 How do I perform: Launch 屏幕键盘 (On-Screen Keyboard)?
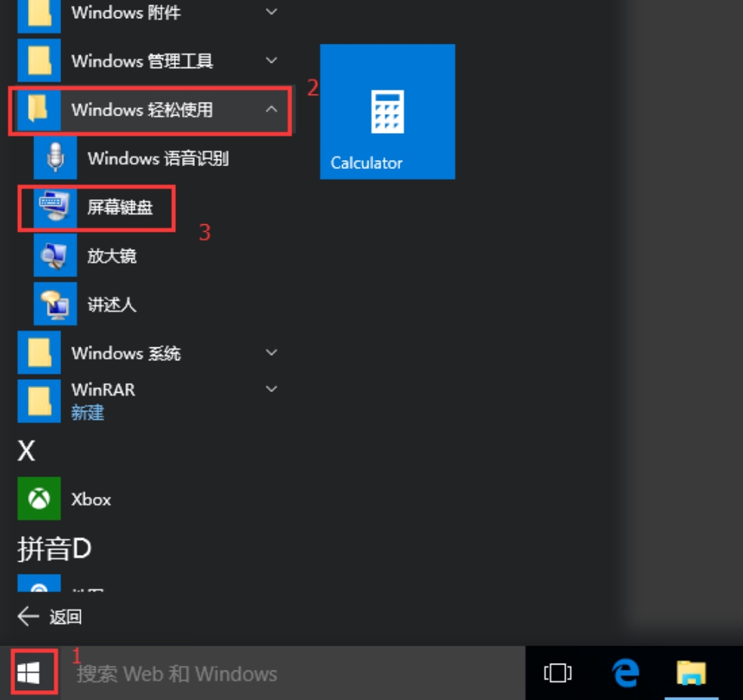[x=121, y=208]
